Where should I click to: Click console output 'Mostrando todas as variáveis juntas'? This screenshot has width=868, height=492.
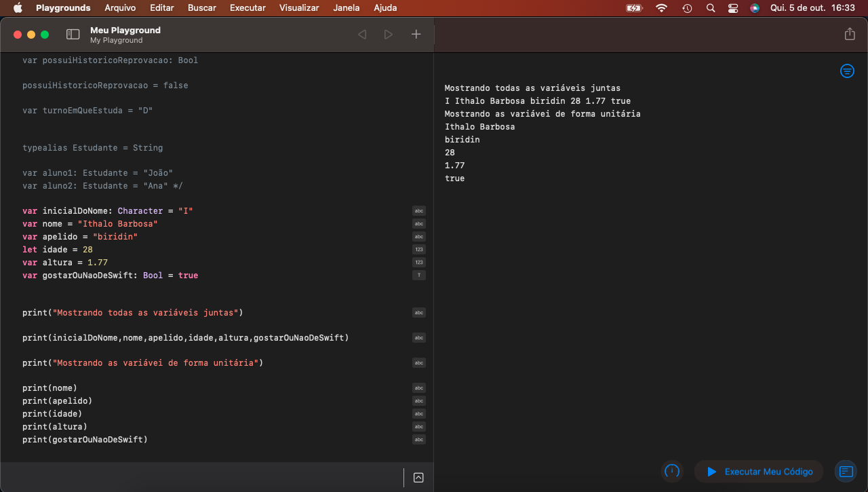click(532, 88)
